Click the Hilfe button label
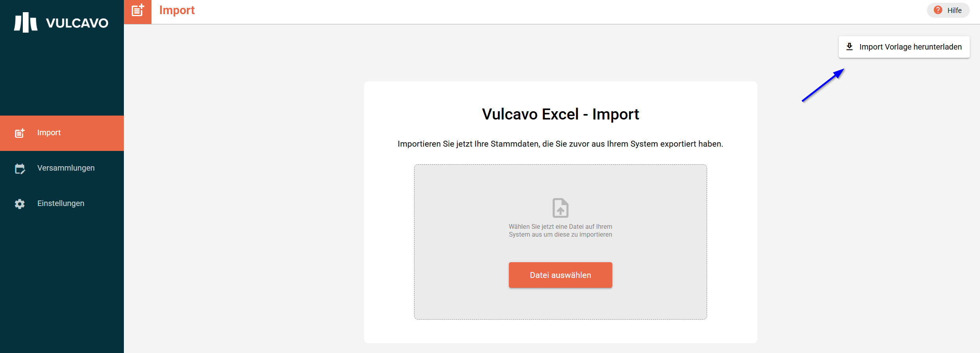The width and height of the screenshot is (980, 353). click(x=954, y=11)
